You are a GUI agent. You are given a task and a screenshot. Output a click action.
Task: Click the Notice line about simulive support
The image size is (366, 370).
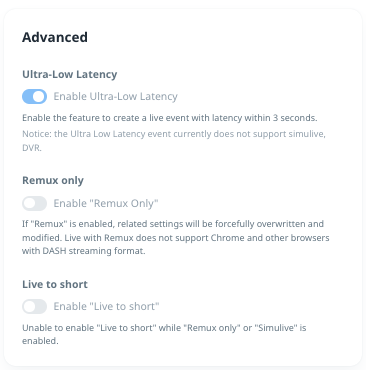(x=174, y=134)
